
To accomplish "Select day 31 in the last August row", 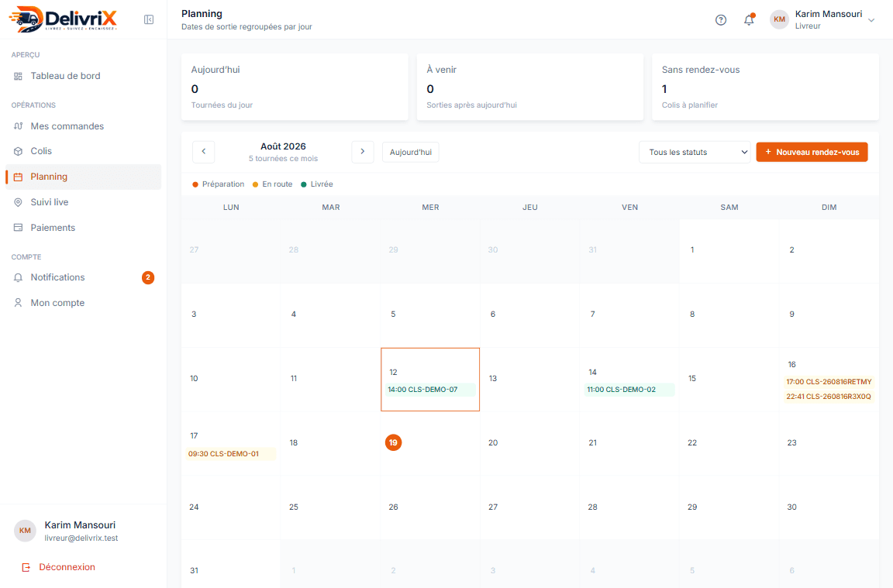I will tap(231, 565).
